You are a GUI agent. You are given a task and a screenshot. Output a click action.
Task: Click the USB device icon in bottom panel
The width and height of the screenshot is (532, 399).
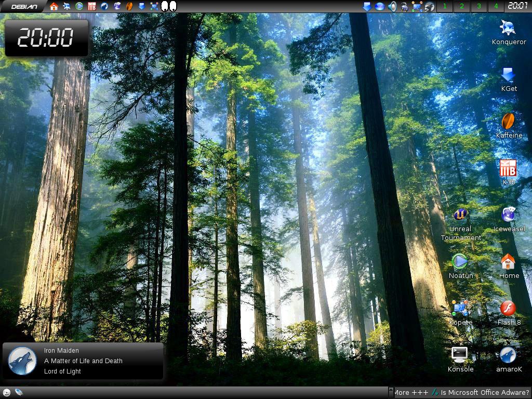(19, 393)
